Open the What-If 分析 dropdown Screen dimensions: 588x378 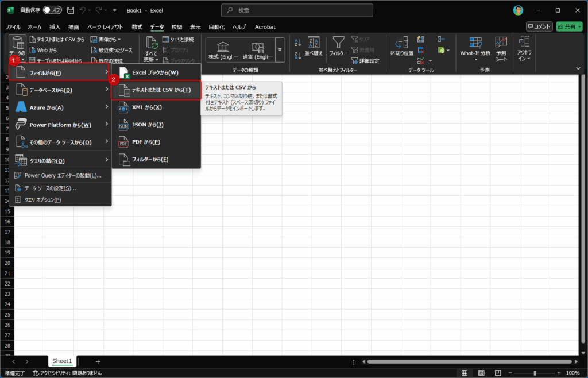click(475, 48)
